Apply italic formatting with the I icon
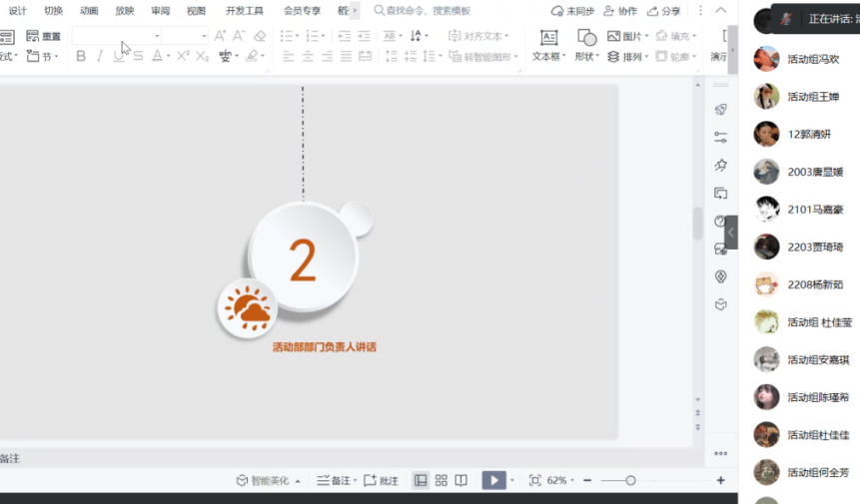This screenshot has height=504, width=860. 99,57
